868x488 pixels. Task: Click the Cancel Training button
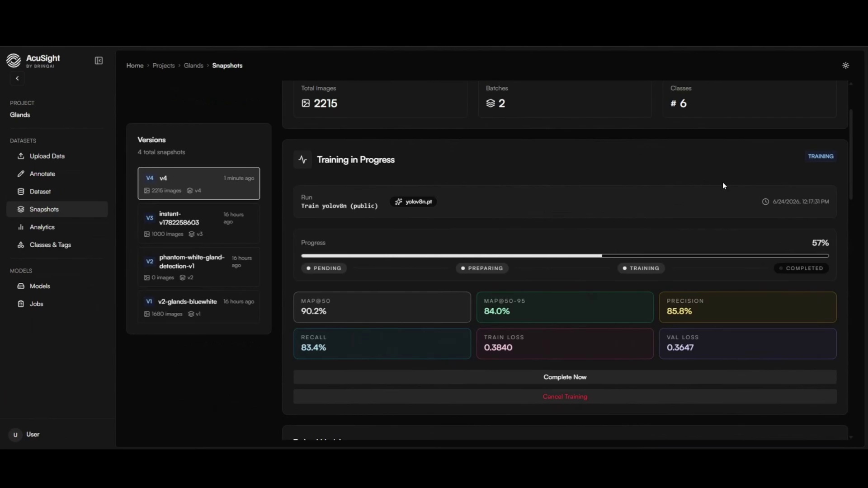point(565,397)
